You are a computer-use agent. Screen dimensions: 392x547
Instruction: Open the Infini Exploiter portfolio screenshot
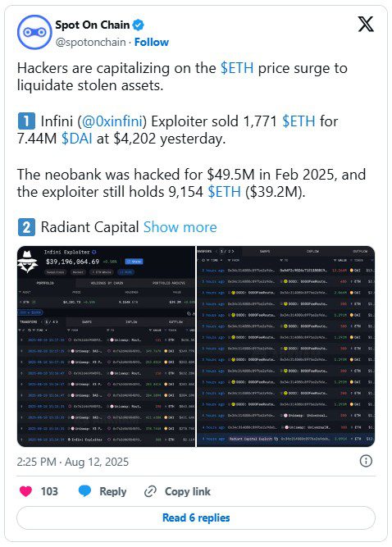coord(107,346)
